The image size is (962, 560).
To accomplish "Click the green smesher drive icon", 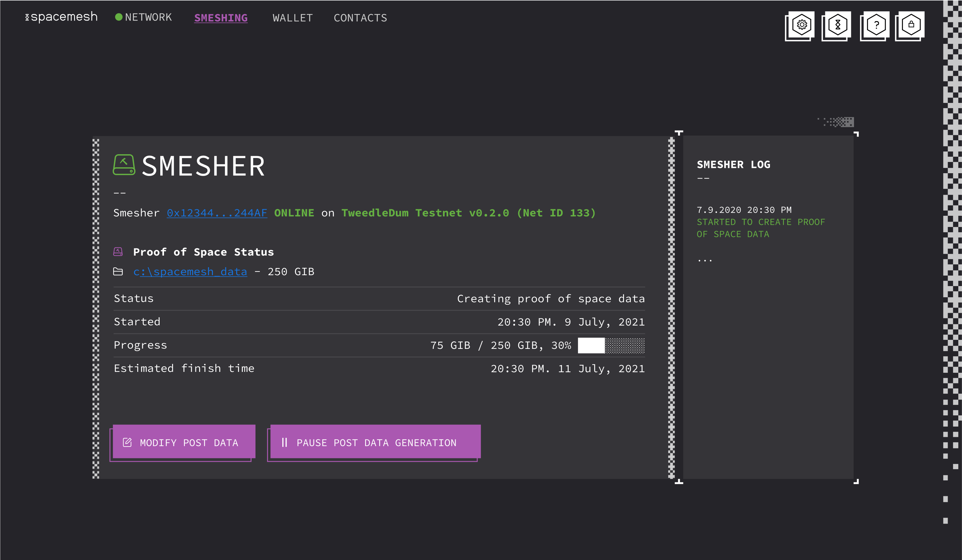I will pyautogui.click(x=124, y=165).
